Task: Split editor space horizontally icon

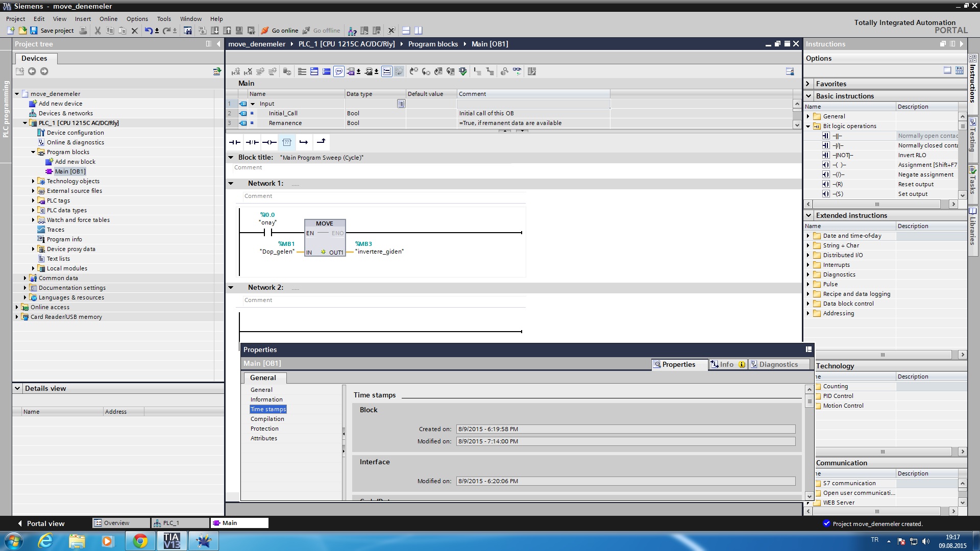Action: (x=406, y=31)
